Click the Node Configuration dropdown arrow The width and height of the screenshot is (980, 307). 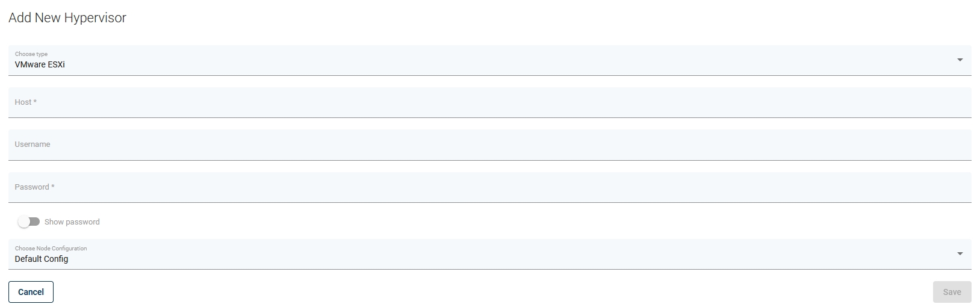click(x=960, y=254)
